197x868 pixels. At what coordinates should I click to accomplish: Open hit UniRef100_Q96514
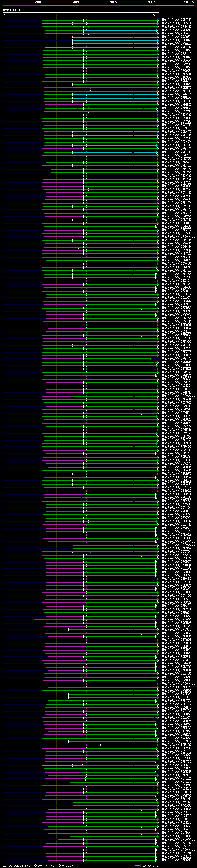(x=177, y=23)
